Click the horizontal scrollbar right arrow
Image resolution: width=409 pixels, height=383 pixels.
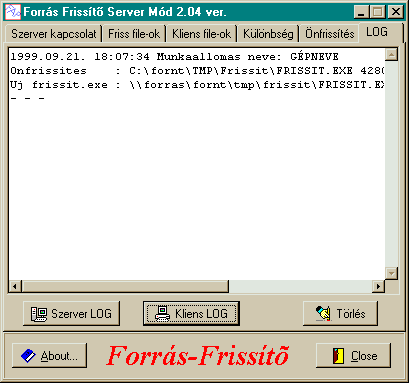click(378, 286)
